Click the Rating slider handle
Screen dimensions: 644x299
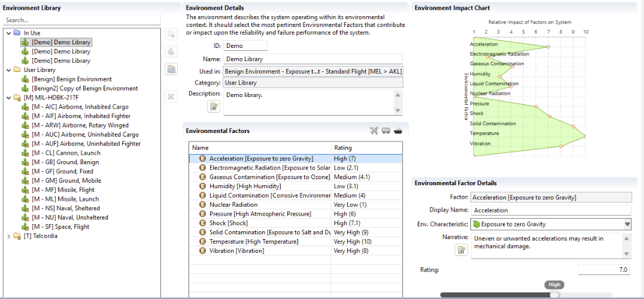tap(554, 294)
